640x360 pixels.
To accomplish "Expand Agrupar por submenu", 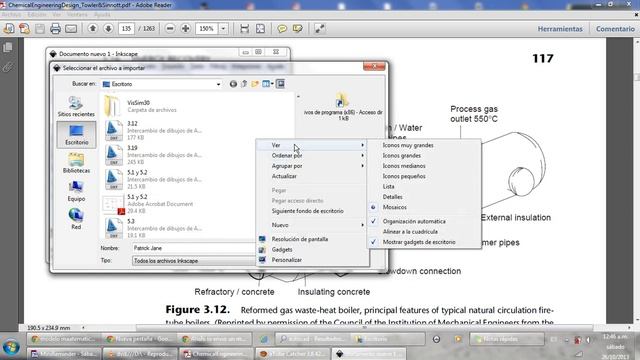I will click(313, 166).
